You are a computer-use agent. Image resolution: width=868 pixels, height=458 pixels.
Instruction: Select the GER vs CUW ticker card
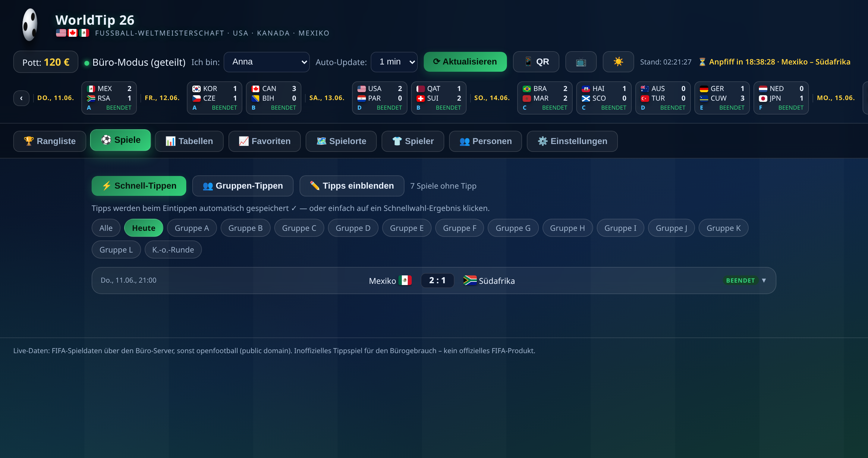pyautogui.click(x=722, y=98)
